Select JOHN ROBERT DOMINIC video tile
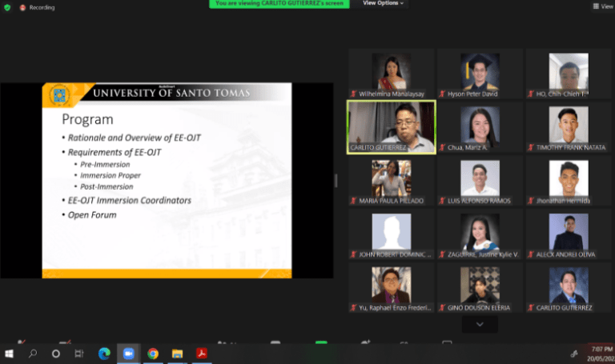 [392, 234]
